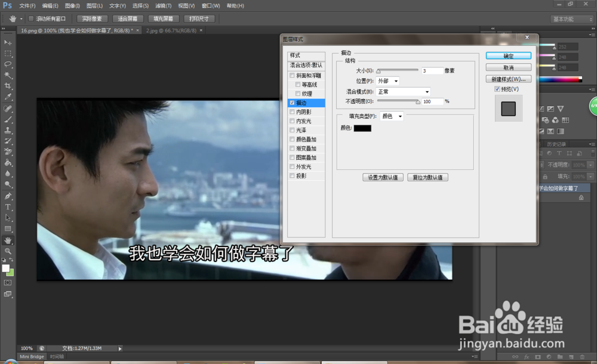The image size is (597, 364).
Task: Open 图像(I) menu
Action: (72, 6)
